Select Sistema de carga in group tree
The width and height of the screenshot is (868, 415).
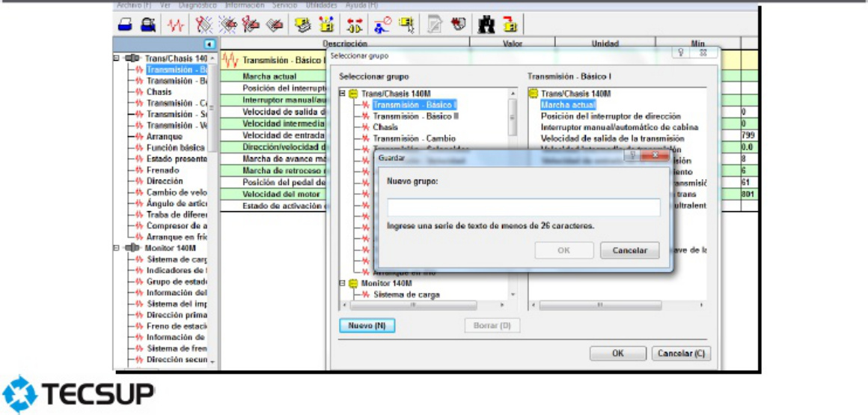coord(406,294)
